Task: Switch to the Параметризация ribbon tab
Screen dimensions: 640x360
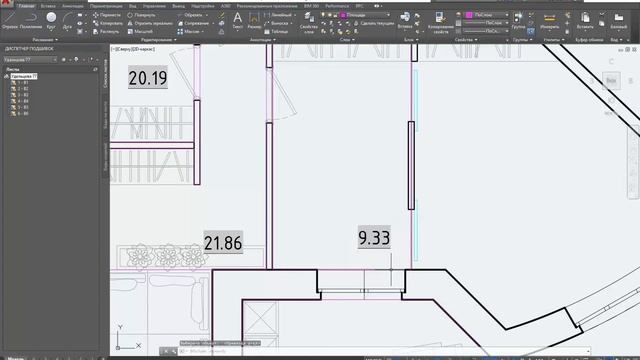Action: [x=106, y=6]
